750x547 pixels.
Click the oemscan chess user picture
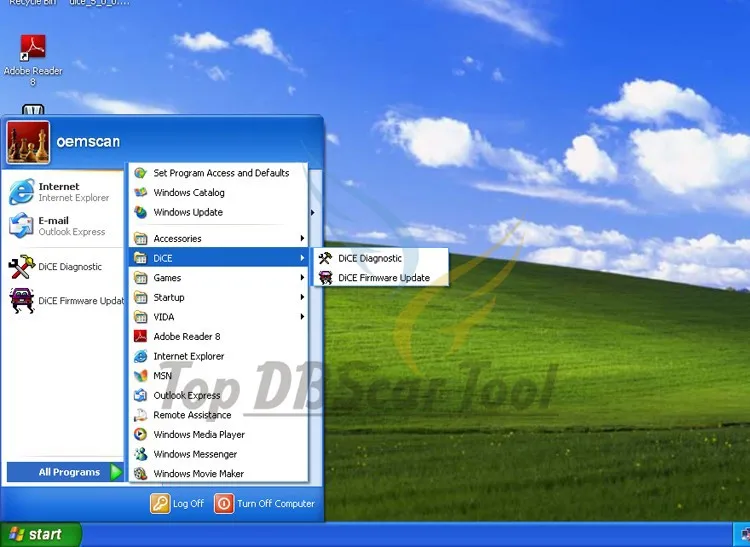[x=28, y=142]
